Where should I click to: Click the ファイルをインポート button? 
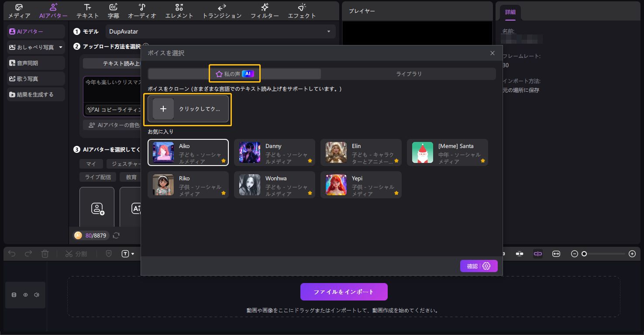[343, 291]
